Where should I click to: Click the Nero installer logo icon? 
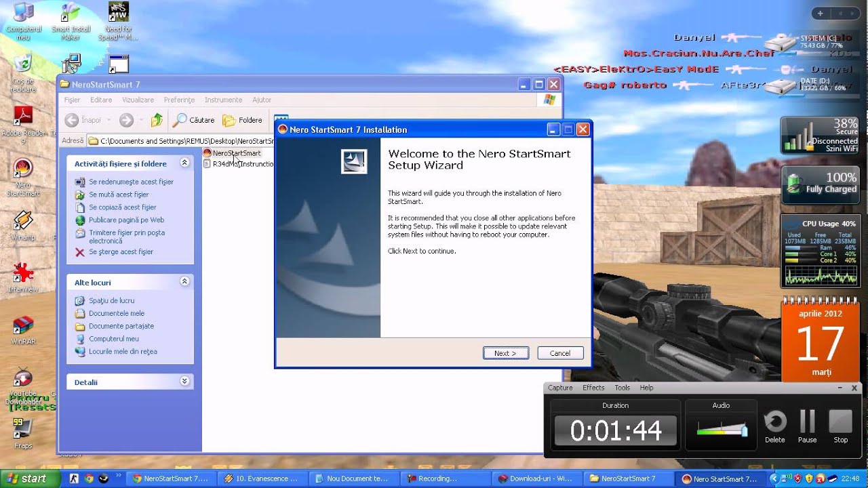[x=353, y=161]
